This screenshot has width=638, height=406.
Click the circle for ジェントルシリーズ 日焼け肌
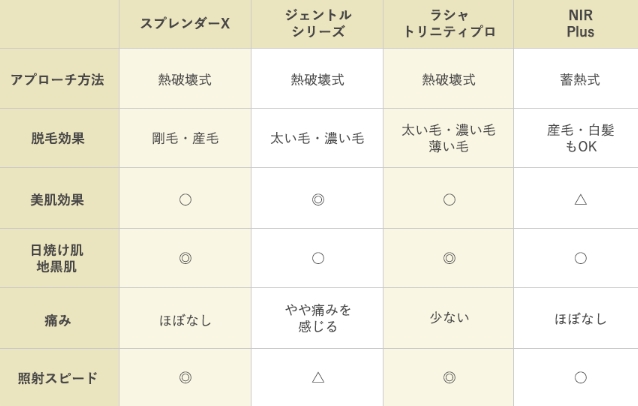pos(318,258)
